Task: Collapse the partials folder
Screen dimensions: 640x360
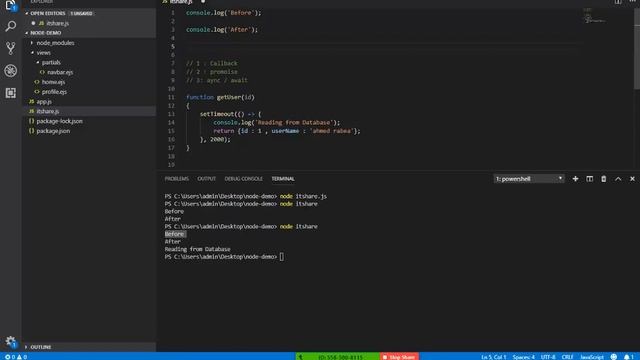Action: [51, 62]
